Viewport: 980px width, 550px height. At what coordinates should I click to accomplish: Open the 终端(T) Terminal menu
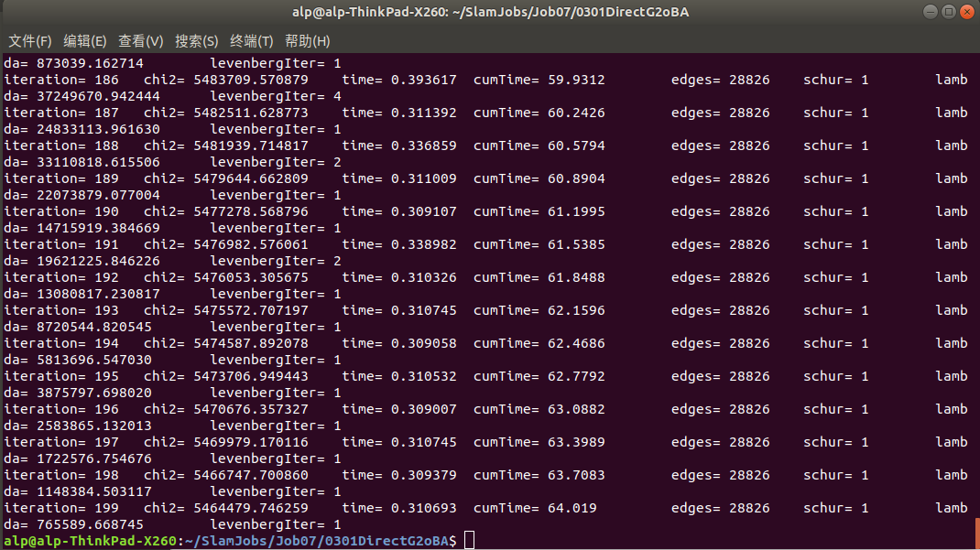(251, 41)
